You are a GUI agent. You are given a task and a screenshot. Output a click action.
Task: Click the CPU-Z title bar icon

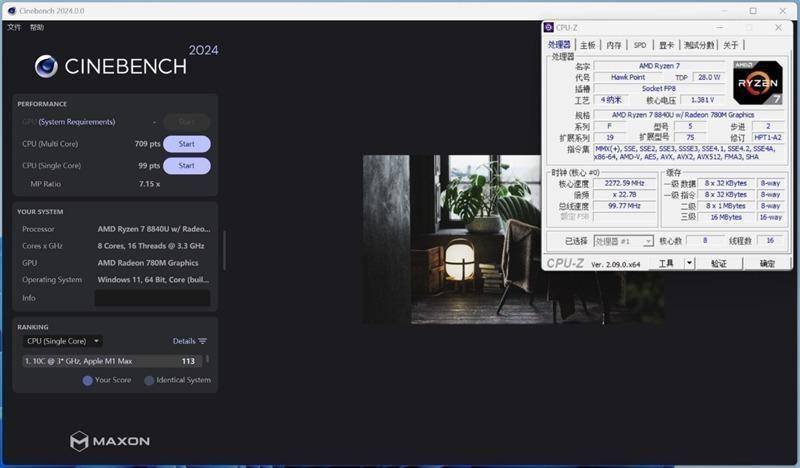[x=549, y=27]
